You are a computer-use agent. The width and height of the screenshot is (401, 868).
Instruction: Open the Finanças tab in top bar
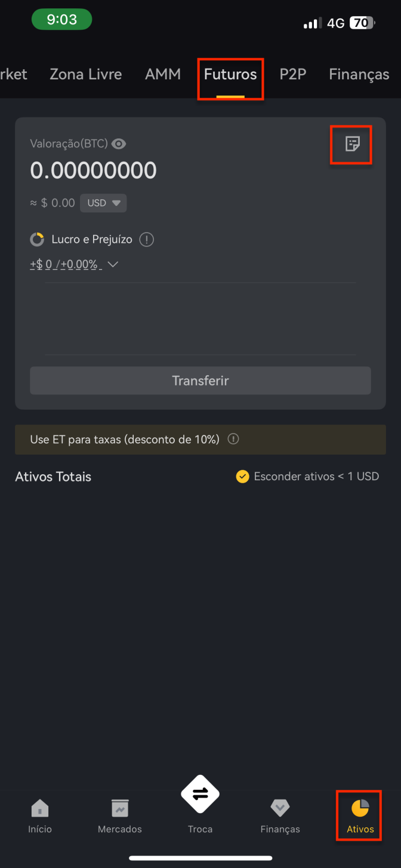click(359, 75)
